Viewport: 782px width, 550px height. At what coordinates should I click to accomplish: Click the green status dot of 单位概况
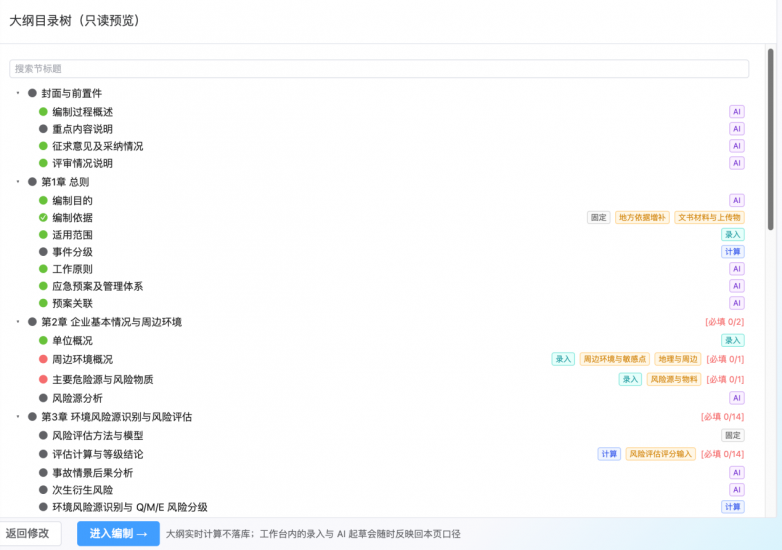pyautogui.click(x=43, y=341)
